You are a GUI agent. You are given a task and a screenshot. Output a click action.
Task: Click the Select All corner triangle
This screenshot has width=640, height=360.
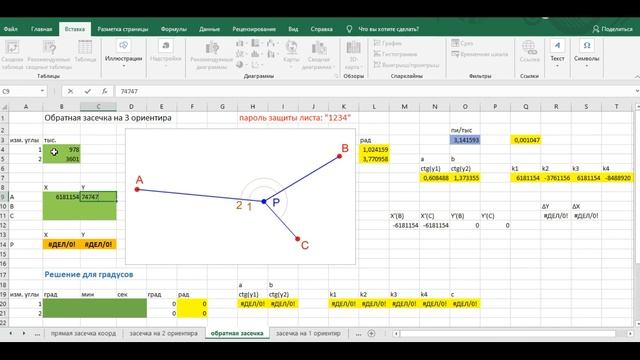click(4, 107)
